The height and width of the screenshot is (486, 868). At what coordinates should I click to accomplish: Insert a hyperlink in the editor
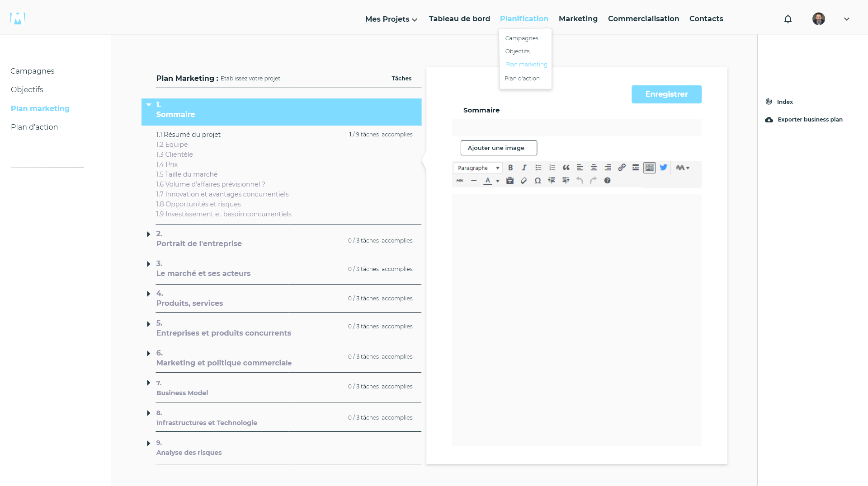click(622, 168)
